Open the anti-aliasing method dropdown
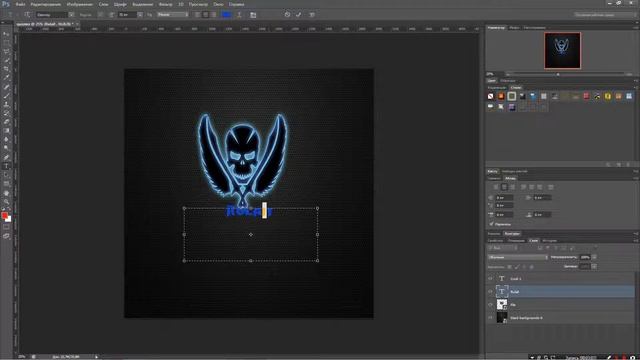This screenshot has height=360, width=640. pos(173,15)
